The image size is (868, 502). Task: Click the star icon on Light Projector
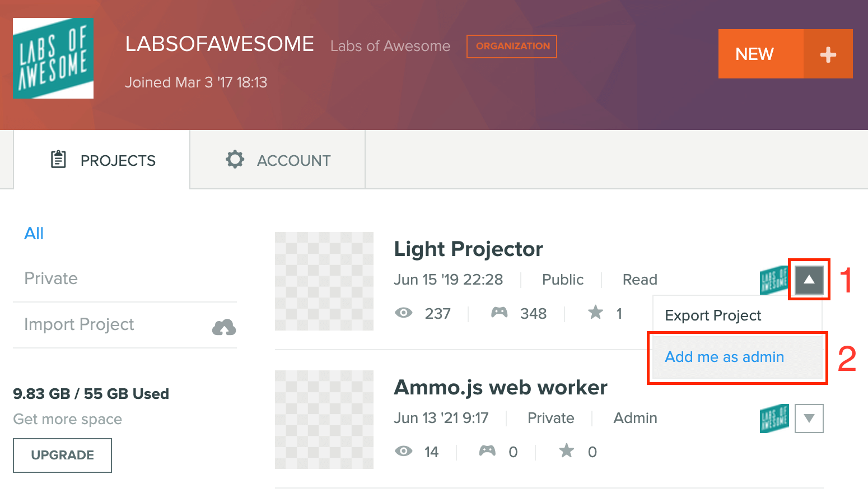click(x=595, y=312)
